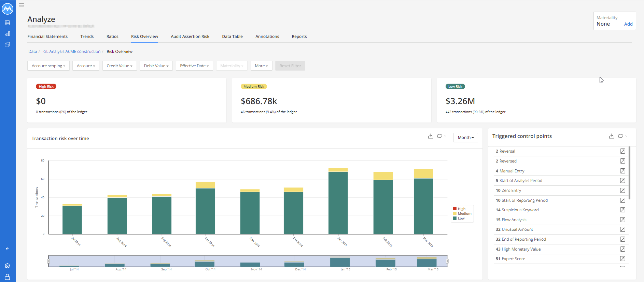
Task: Click the Mar 2015 medium risk bar segment
Action: point(423,174)
